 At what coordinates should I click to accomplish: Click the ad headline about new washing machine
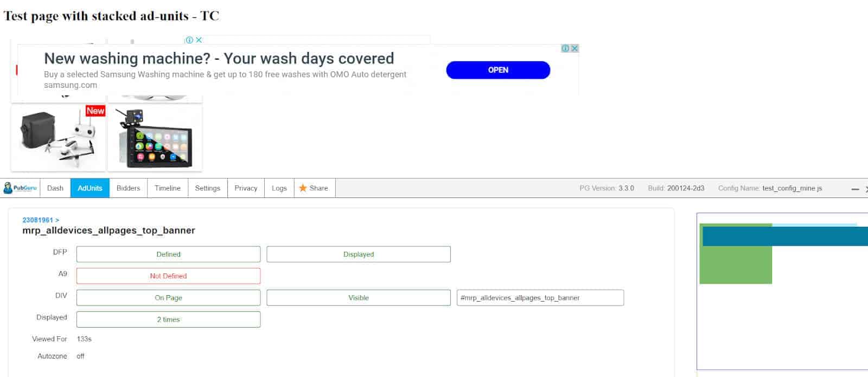point(219,58)
